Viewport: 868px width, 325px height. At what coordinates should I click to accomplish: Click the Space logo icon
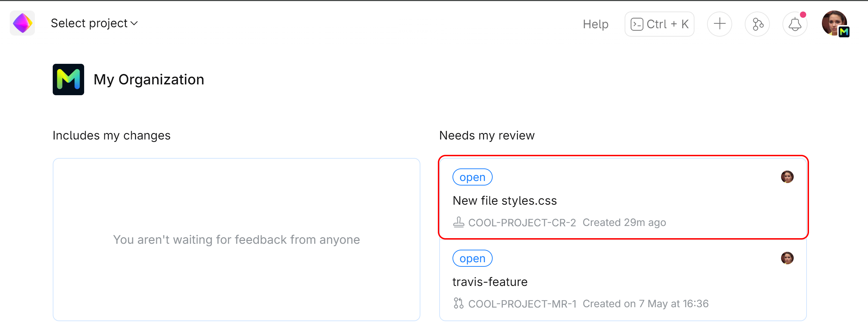[22, 23]
